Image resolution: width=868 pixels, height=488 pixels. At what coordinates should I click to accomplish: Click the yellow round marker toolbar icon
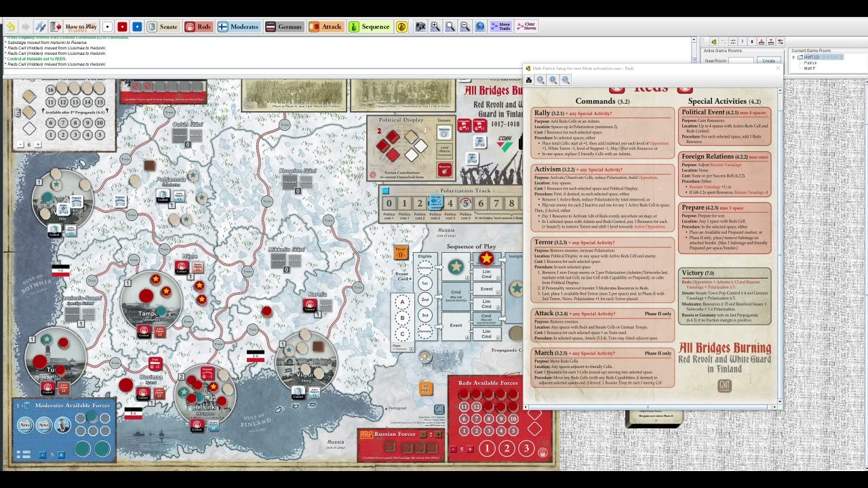(402, 26)
